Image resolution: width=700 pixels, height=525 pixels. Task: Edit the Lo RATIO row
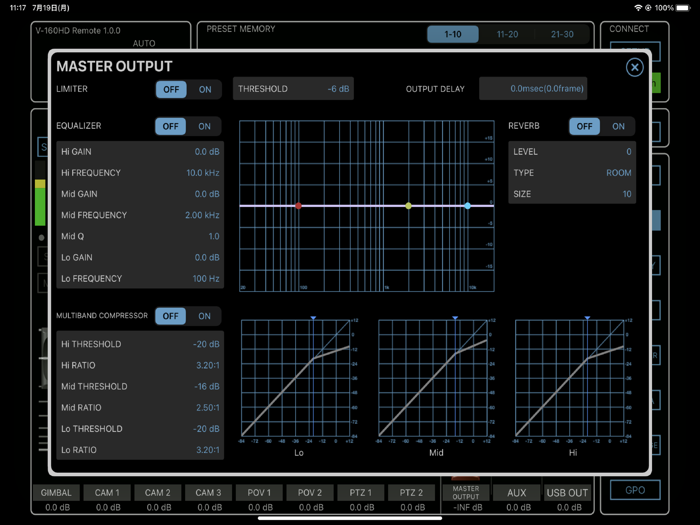tap(140, 450)
